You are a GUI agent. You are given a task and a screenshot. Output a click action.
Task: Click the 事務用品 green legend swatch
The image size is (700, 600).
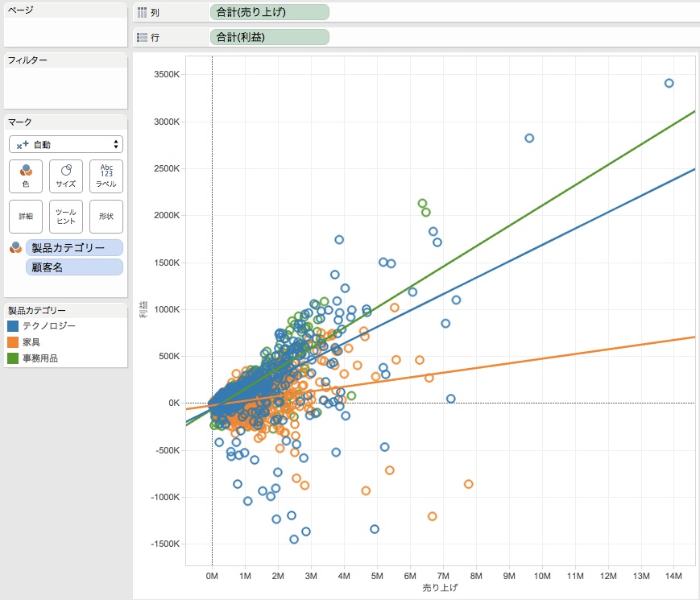[x=13, y=358]
